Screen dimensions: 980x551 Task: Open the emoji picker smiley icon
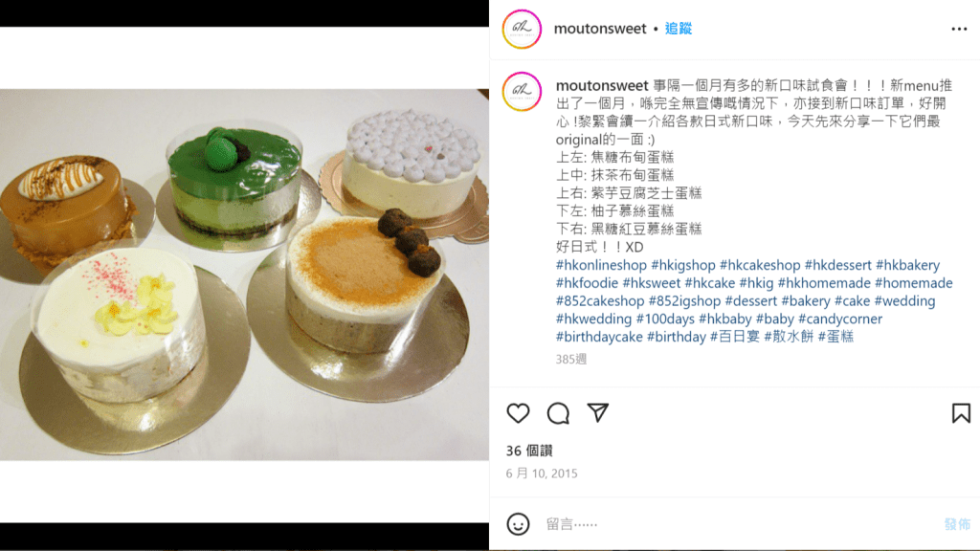[518, 523]
